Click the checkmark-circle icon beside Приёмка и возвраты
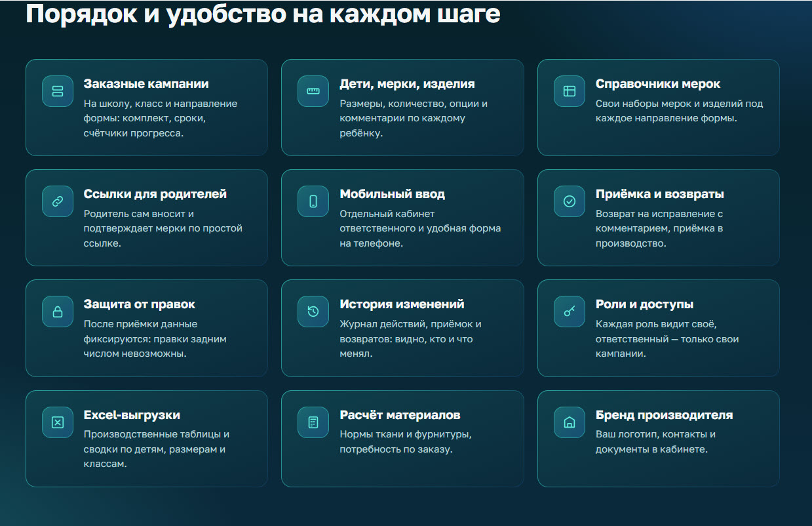812x526 pixels. tap(570, 201)
